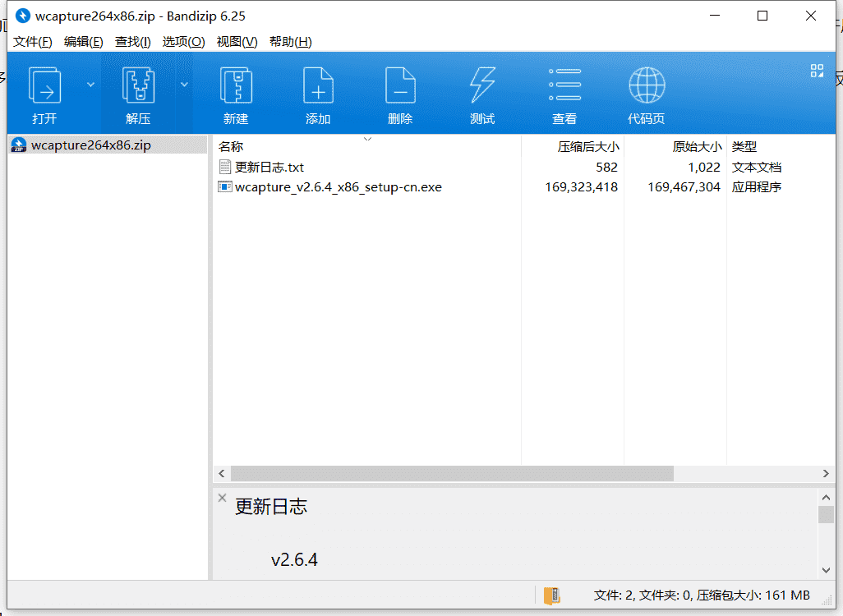Viewport: 843px width, 616px height.
Task: Select the file 更新日志.txt
Action: click(269, 168)
